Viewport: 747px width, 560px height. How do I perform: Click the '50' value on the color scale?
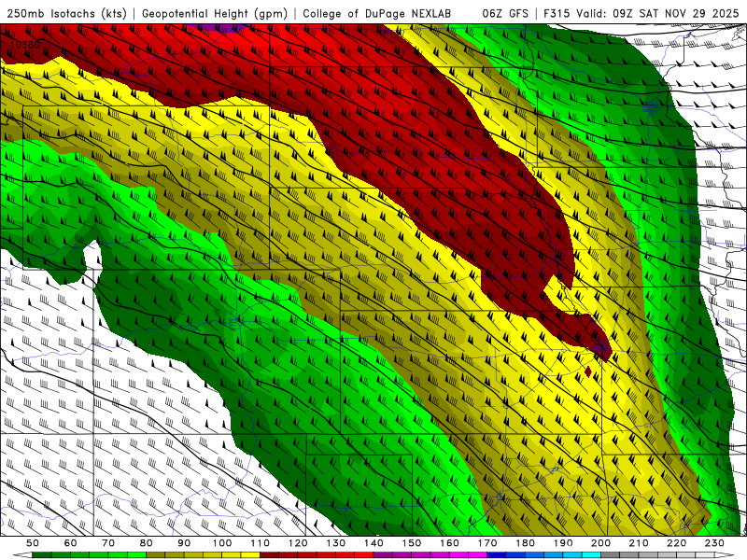coord(33,543)
